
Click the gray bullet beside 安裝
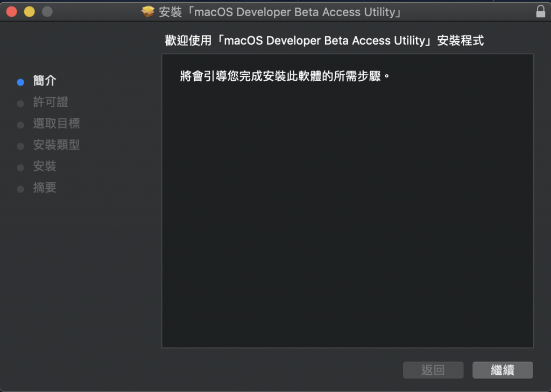20,168
